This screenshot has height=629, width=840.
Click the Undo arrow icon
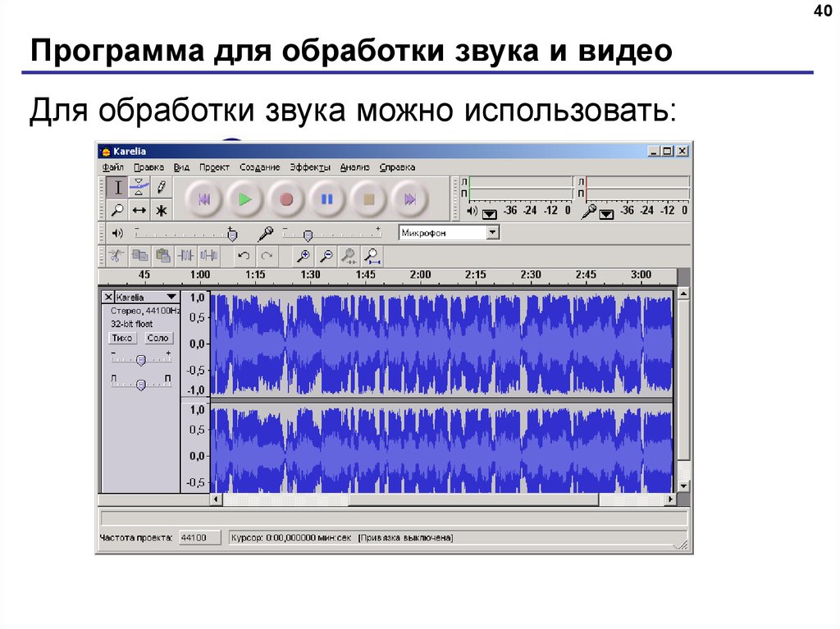pos(244,256)
